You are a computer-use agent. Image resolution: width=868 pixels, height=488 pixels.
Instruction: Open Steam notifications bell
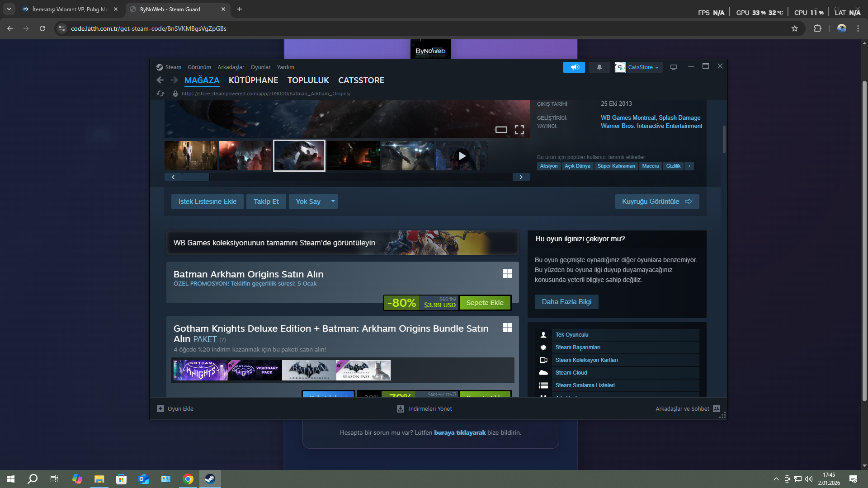599,67
